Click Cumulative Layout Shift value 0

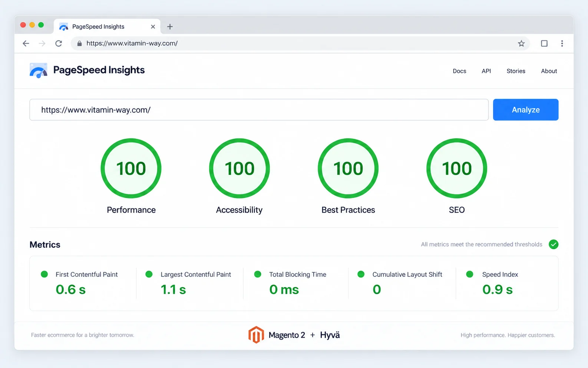point(377,290)
